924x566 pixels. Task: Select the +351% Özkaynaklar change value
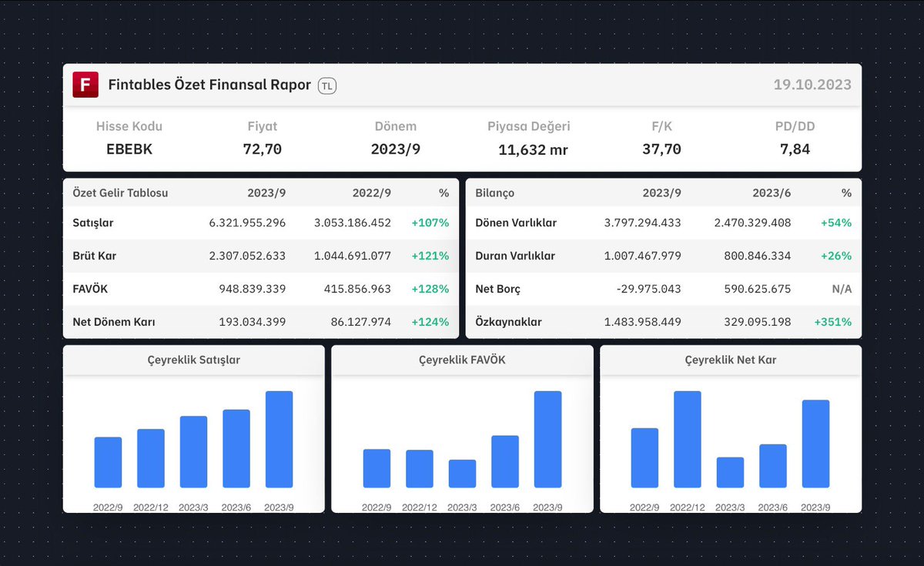pos(832,322)
